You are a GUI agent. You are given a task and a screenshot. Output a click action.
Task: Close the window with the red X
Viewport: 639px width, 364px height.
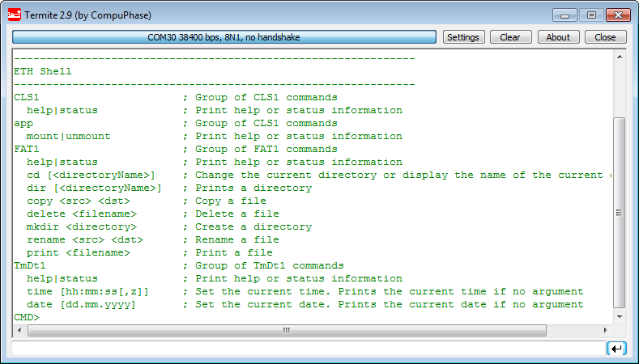coord(617,15)
